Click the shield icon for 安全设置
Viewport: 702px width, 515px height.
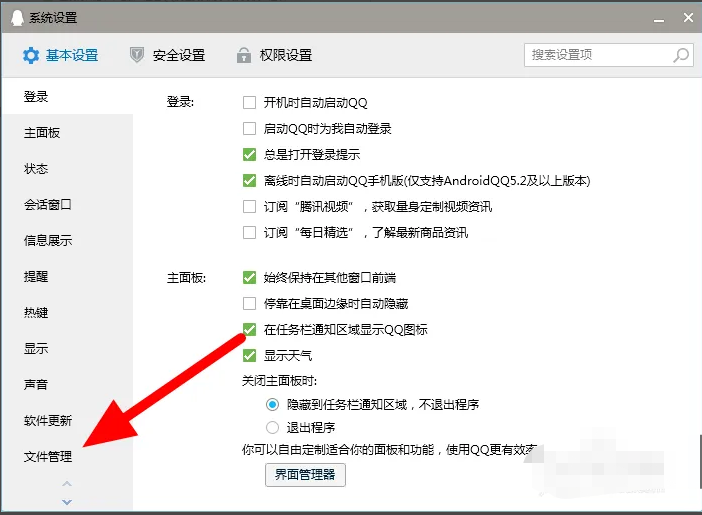click(137, 56)
